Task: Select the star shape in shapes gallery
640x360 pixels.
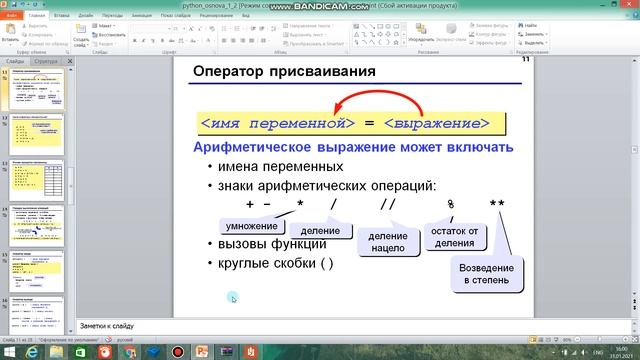Action: point(396,42)
